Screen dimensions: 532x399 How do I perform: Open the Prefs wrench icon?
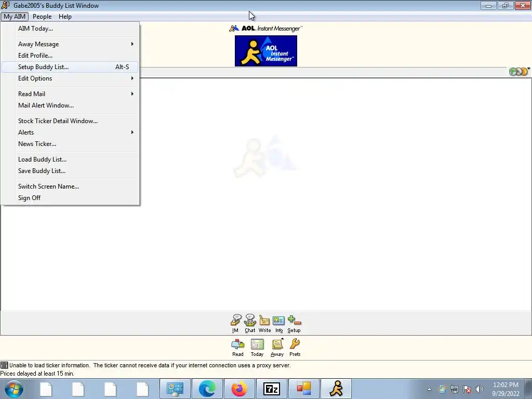tap(295, 348)
